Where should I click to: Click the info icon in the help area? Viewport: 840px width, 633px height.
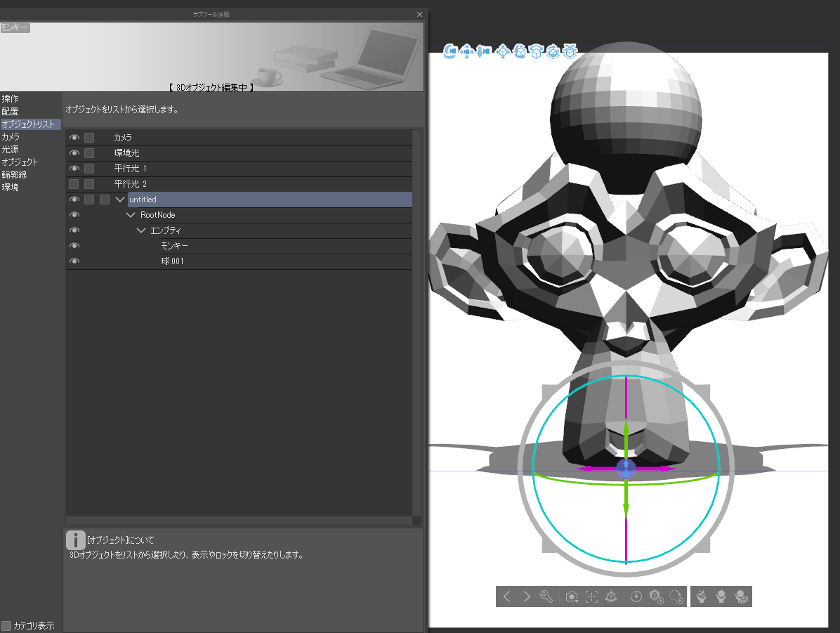76,540
